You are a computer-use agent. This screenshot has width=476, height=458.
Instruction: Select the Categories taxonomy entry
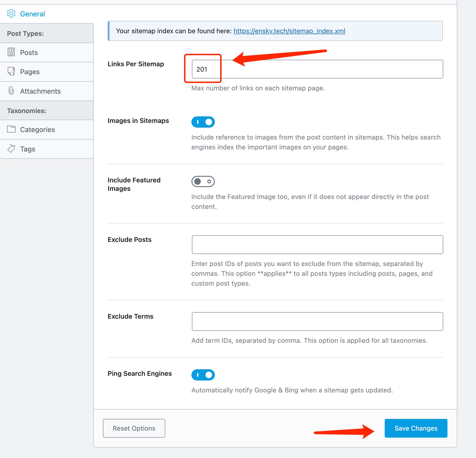pyautogui.click(x=37, y=129)
